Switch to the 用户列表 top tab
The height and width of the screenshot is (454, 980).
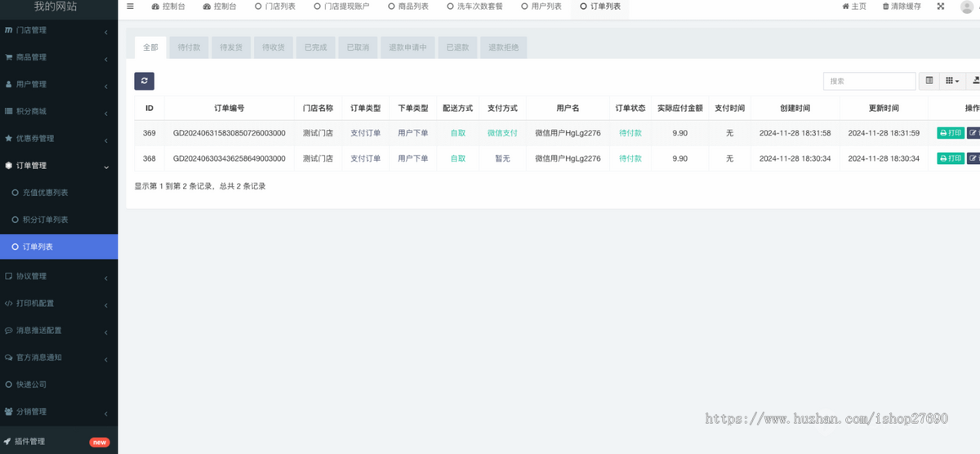coord(541,7)
